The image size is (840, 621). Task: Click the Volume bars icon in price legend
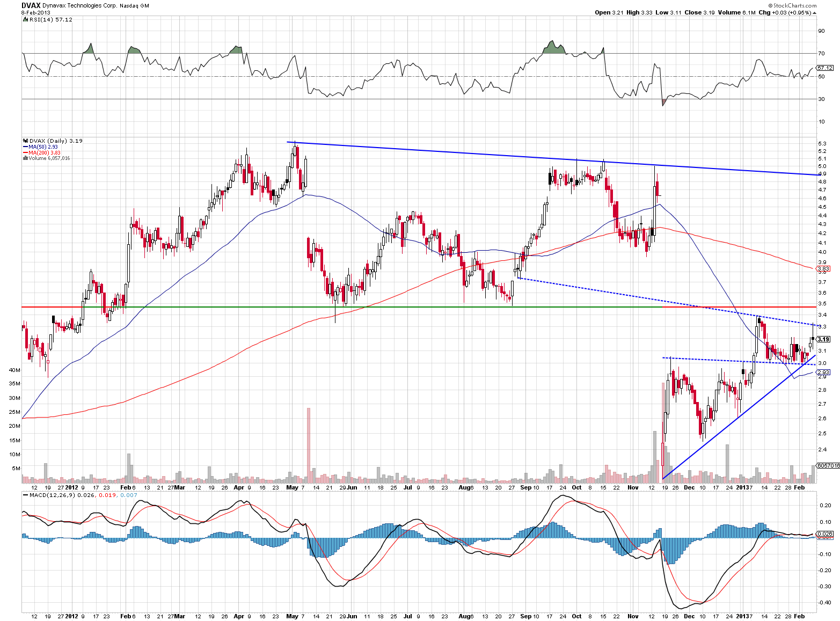coord(25,158)
